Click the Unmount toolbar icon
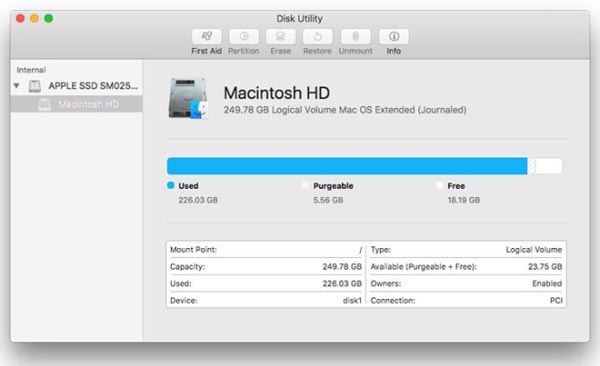 [355, 37]
